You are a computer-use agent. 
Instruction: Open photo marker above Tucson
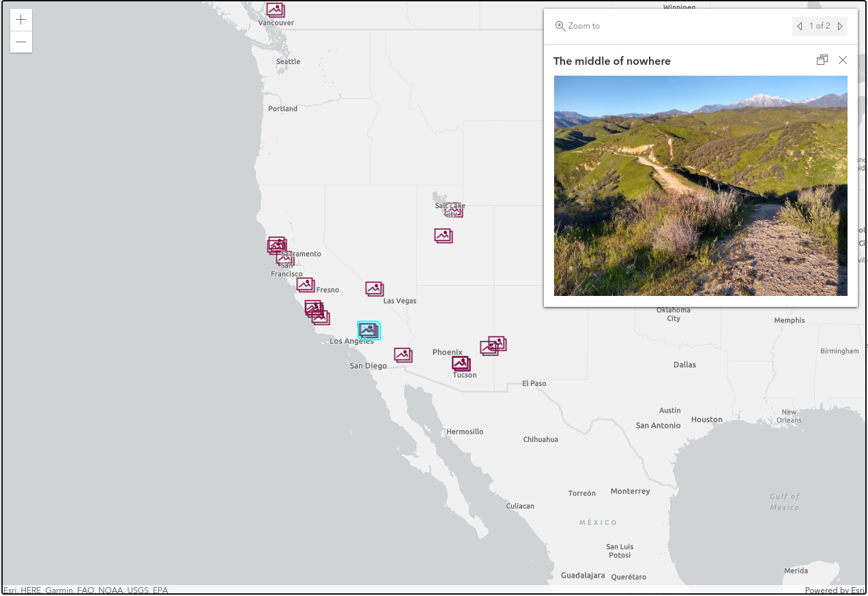pos(461,363)
